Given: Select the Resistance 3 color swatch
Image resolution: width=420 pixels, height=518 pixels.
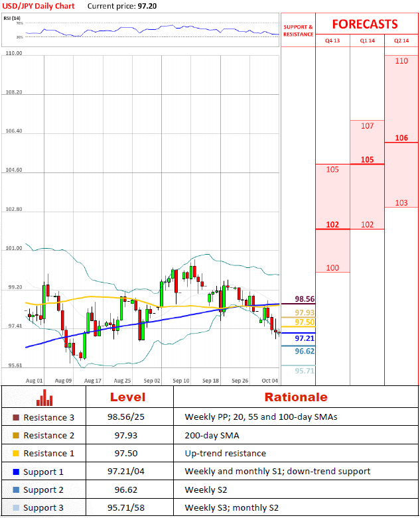Looking at the screenshot, I should point(16,418).
